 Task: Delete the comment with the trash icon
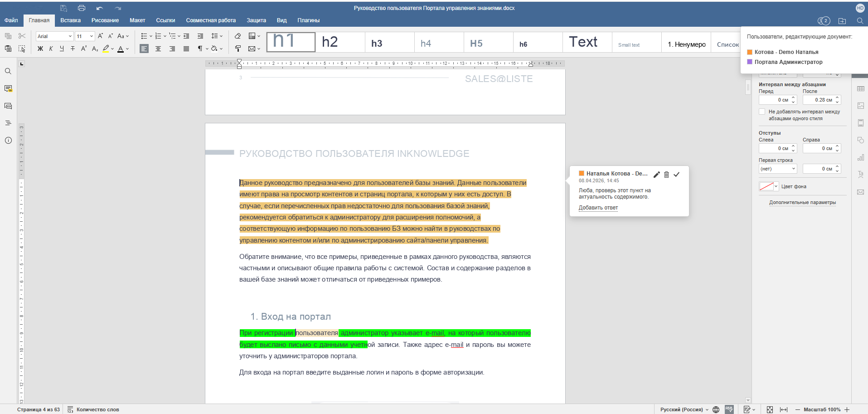pos(666,175)
